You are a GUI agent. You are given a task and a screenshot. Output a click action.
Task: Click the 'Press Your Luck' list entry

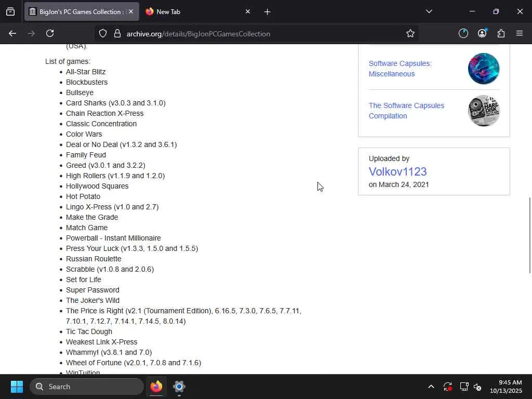click(132, 248)
